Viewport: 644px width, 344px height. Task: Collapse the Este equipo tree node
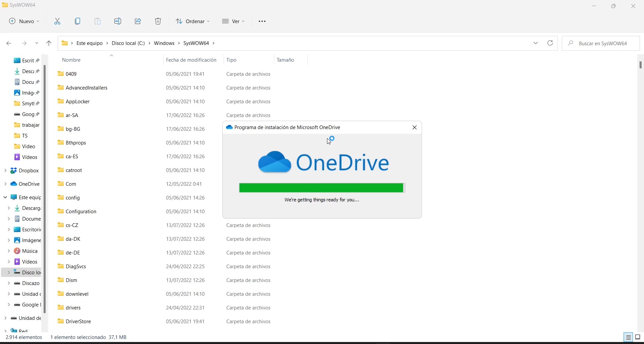tap(5, 197)
